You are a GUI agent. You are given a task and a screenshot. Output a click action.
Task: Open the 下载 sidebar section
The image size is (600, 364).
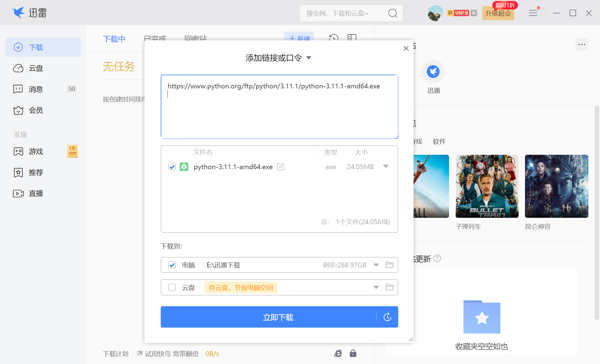tap(43, 47)
